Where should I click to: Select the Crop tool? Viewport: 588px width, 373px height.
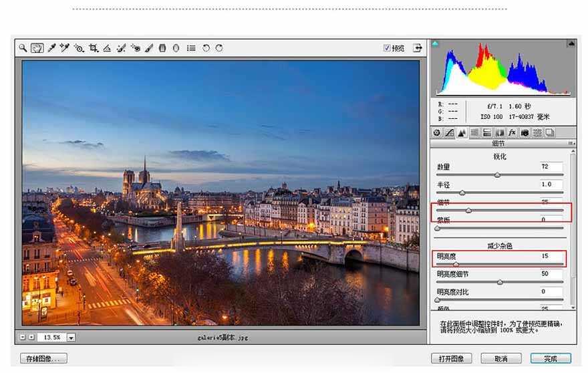point(93,48)
